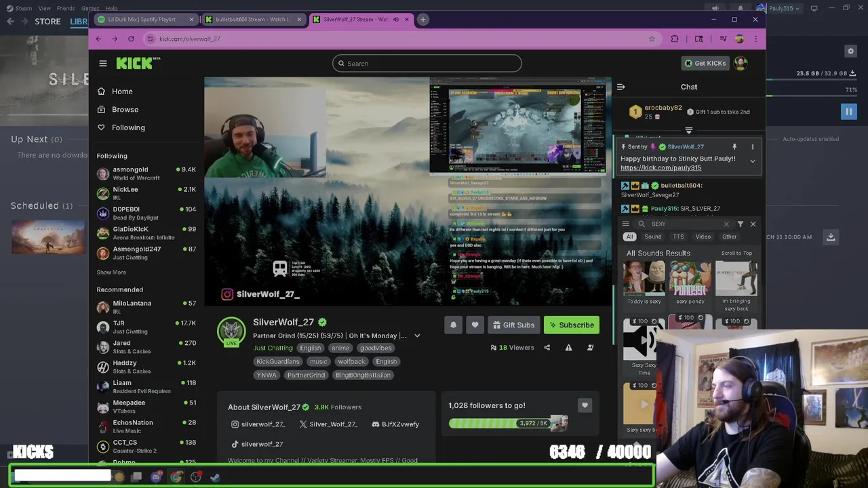Viewport: 868px width, 488px height.
Task: Open a new browser tab
Action: point(422,19)
